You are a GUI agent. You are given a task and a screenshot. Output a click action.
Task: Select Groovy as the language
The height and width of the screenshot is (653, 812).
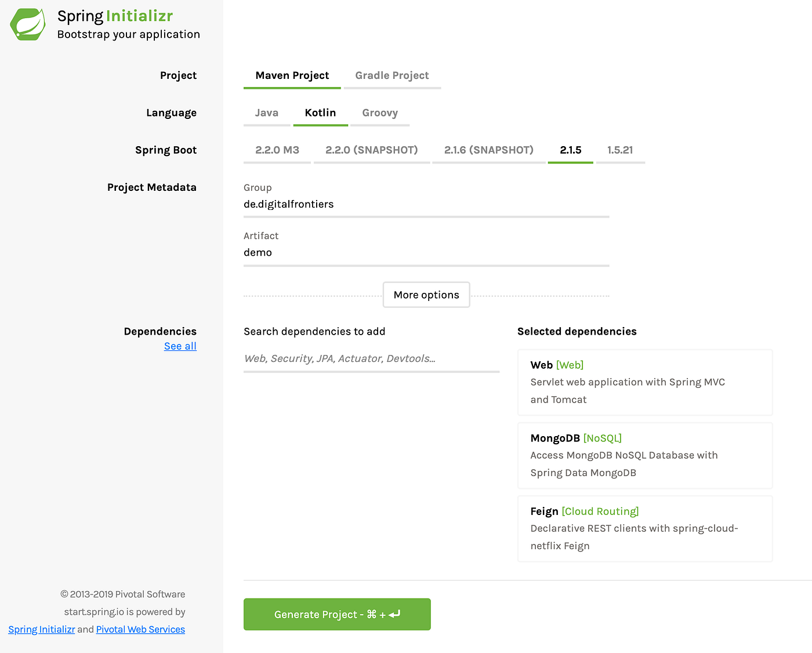[380, 113]
